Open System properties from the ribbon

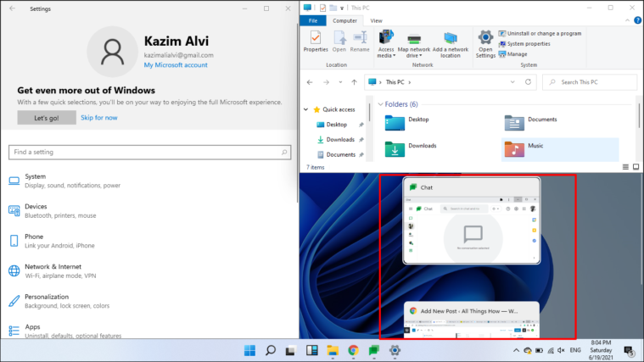[524, 43]
